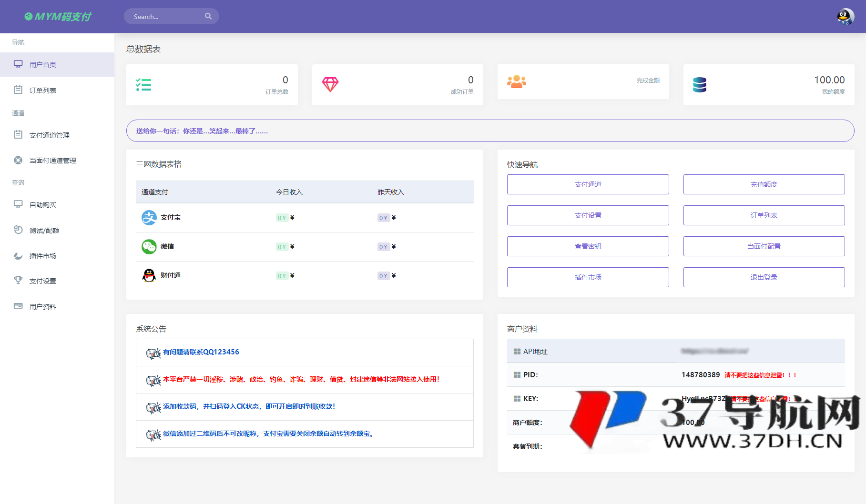Screen dimensions: 866x504
Task: Open 当面付通道管理 in the sidebar
Action: (18, 160)
